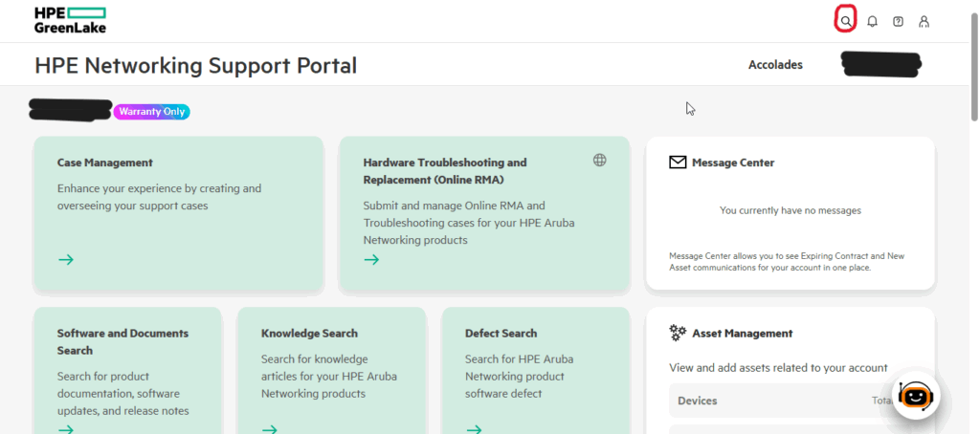Click the HPE Networking Support Portal title

(x=195, y=65)
